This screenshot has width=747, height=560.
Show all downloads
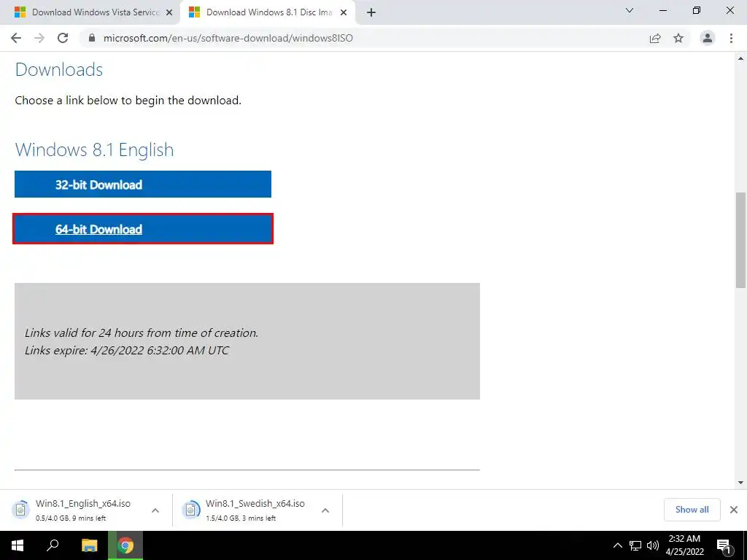click(x=692, y=510)
